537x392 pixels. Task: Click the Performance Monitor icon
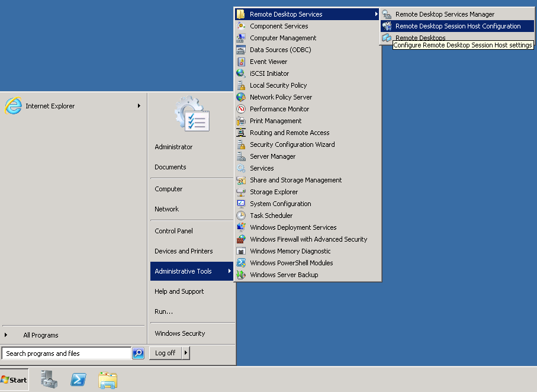241,109
